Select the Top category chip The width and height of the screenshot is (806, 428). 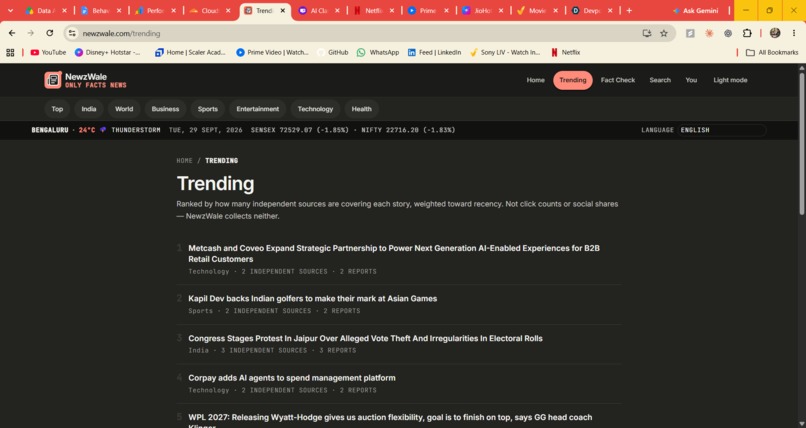(x=57, y=109)
